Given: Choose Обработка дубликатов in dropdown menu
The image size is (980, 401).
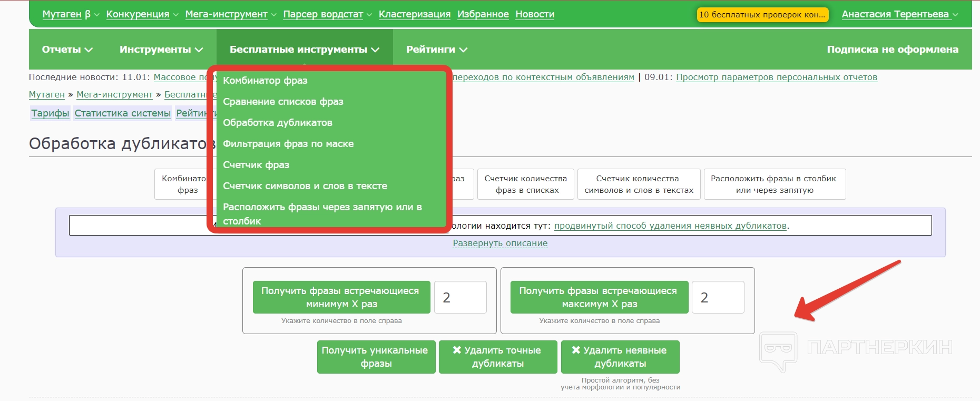Looking at the screenshot, I should (278, 123).
